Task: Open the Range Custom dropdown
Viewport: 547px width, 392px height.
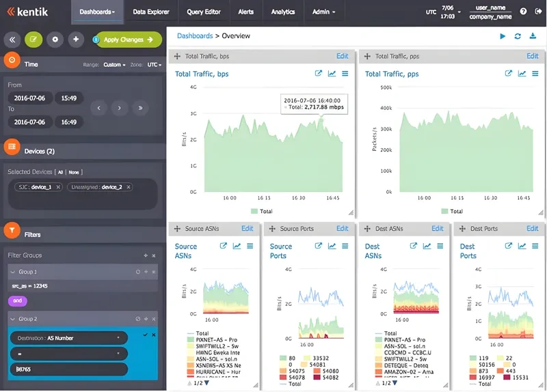Action: click(x=114, y=65)
